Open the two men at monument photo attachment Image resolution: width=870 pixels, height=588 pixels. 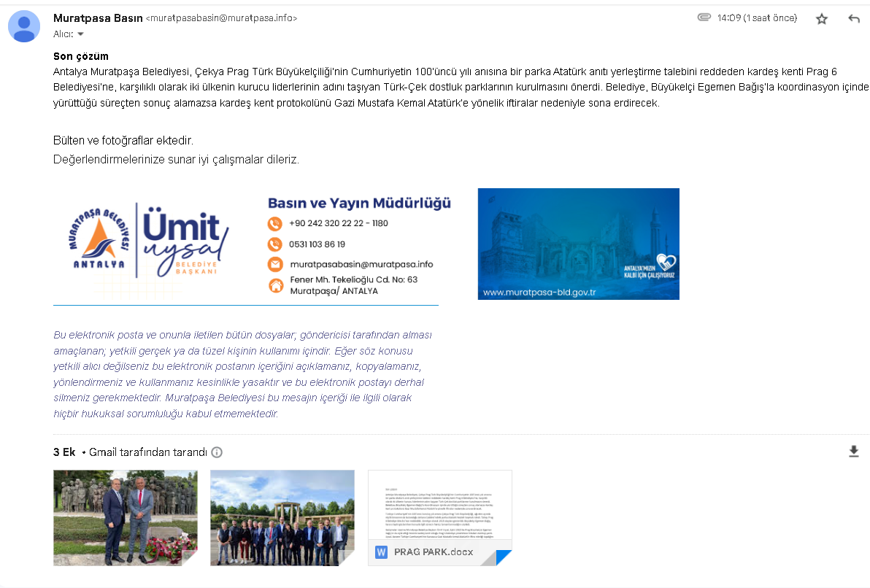point(125,517)
